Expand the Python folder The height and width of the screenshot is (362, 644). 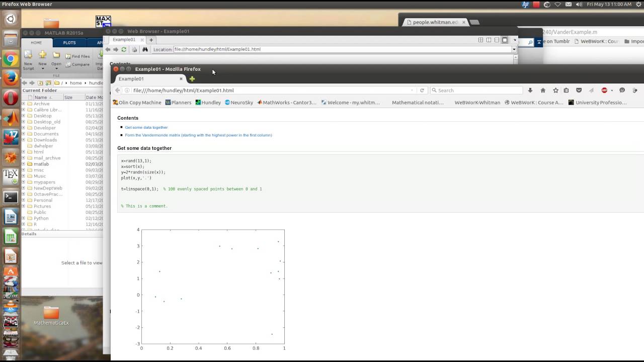point(23,218)
